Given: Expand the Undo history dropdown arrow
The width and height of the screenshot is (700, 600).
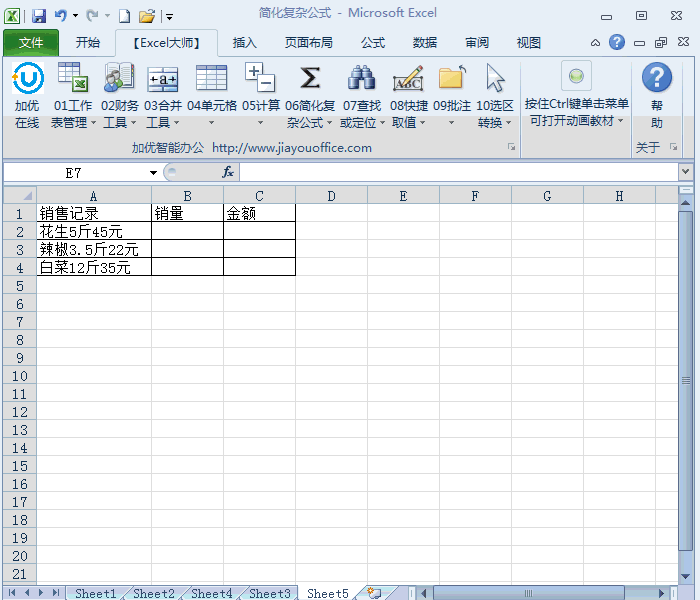Looking at the screenshot, I should [75, 16].
